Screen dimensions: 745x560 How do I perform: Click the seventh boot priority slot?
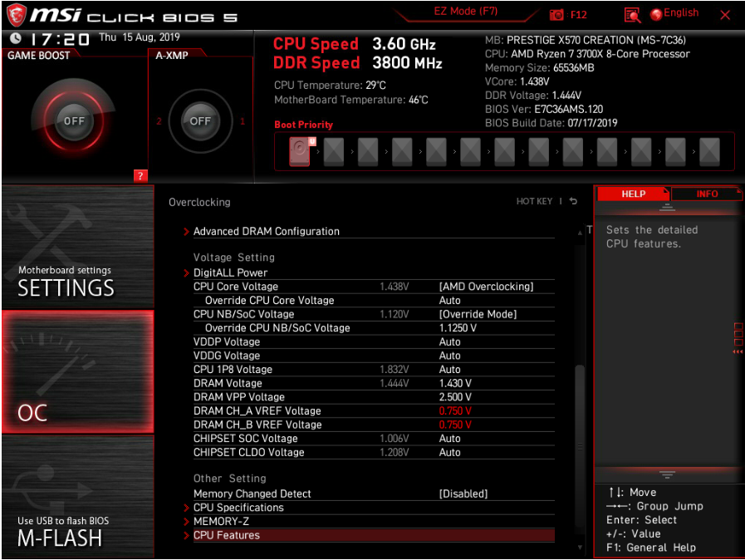(x=505, y=152)
